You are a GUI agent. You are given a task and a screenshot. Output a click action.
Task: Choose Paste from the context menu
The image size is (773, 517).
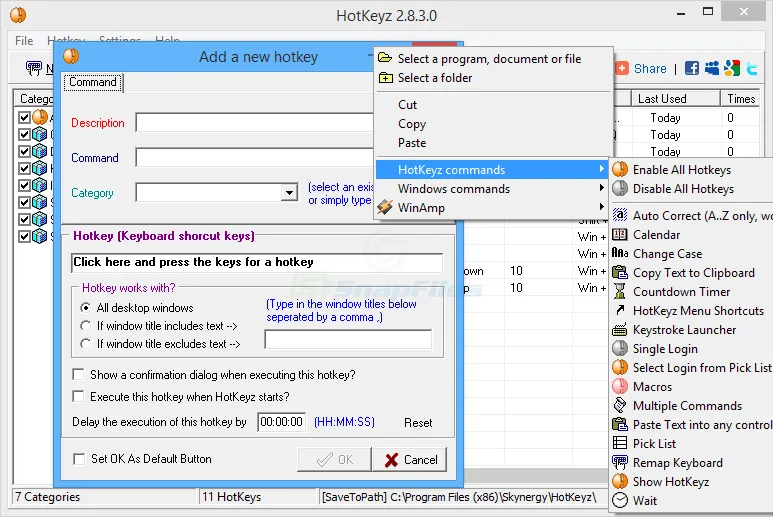[412, 143]
